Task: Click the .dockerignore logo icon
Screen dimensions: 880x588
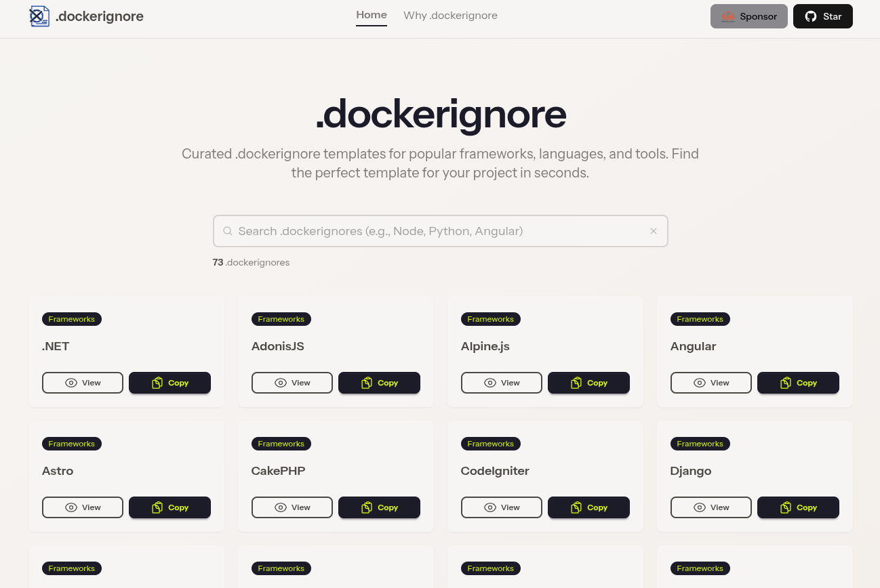Action: [x=39, y=16]
